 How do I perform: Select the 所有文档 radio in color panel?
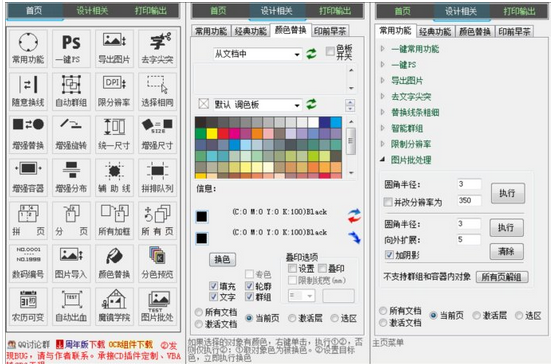click(x=199, y=312)
